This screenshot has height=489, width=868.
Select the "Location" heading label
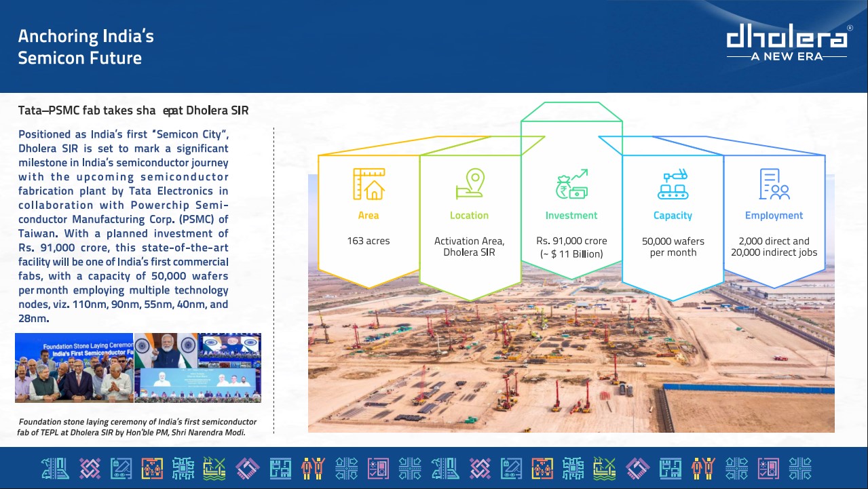(470, 216)
